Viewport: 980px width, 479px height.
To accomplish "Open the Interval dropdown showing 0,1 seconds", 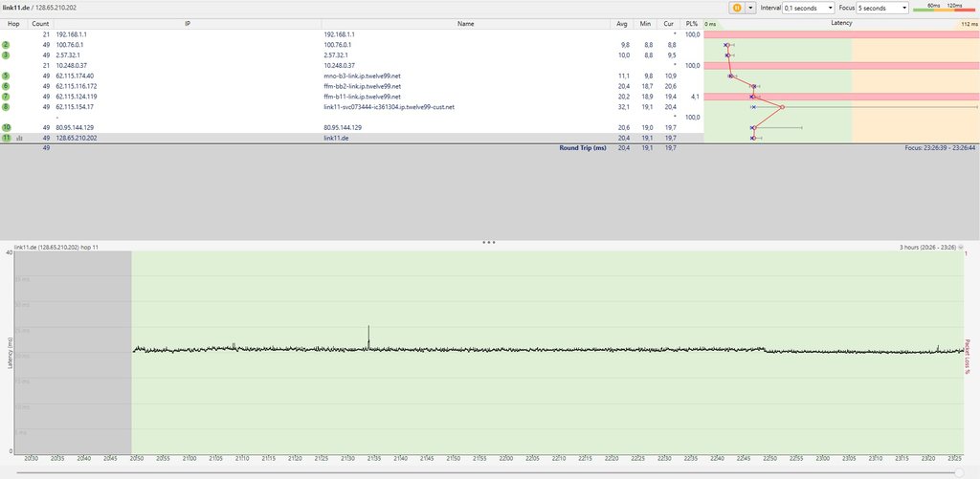I will coord(809,8).
